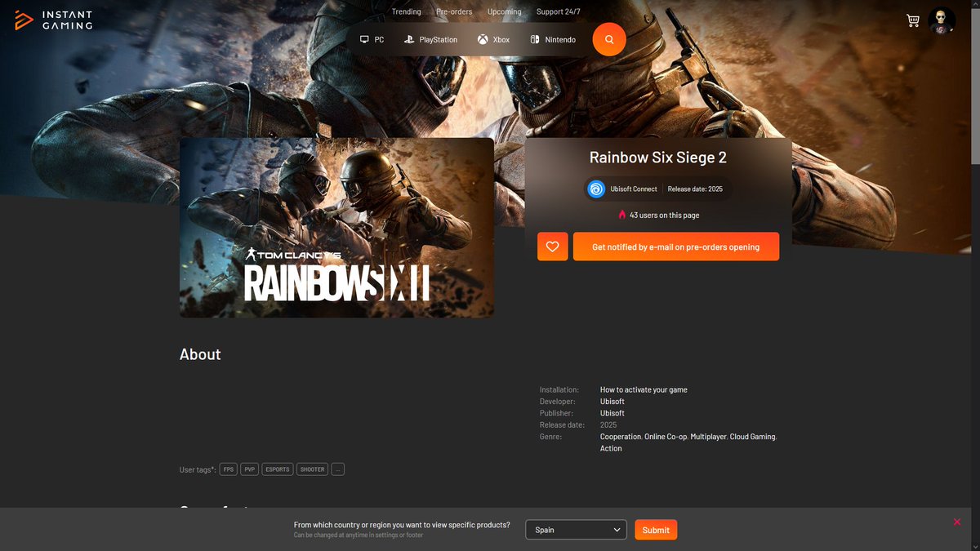980x551 pixels.
Task: Toggle the wishlist heart for Rainbow Six Siege 2
Action: 552,246
